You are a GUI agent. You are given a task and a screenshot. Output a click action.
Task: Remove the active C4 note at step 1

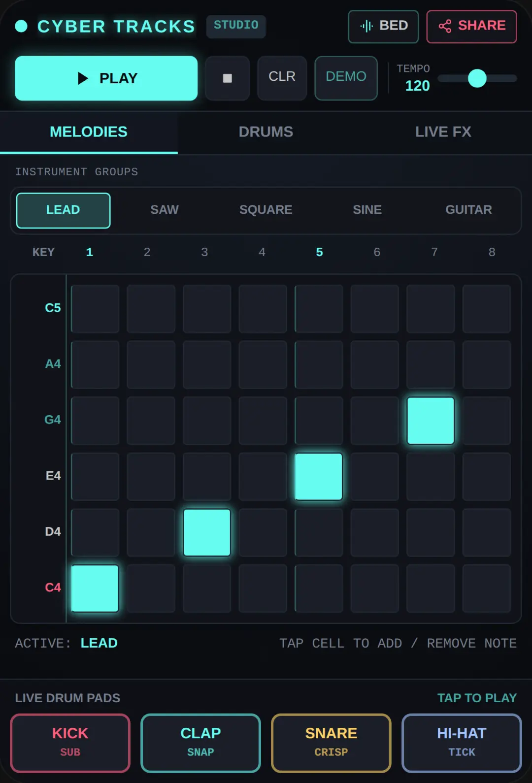95,588
